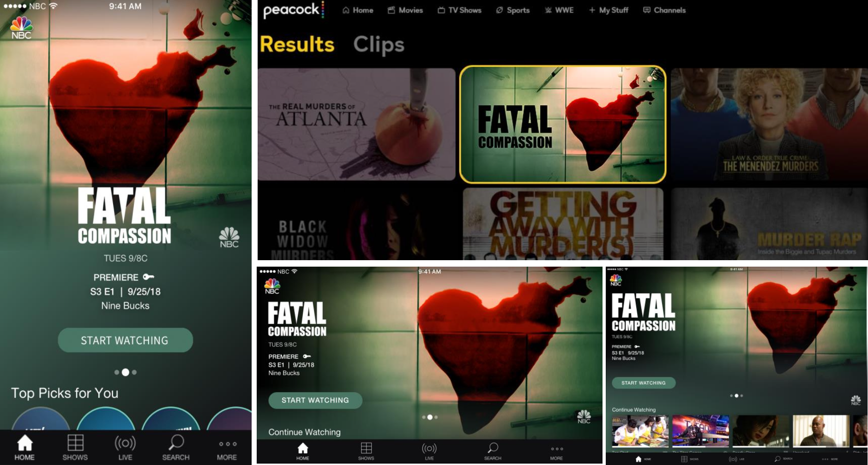Switch to the Clips tab in Peacock
The height and width of the screenshot is (465, 868).
379,45
